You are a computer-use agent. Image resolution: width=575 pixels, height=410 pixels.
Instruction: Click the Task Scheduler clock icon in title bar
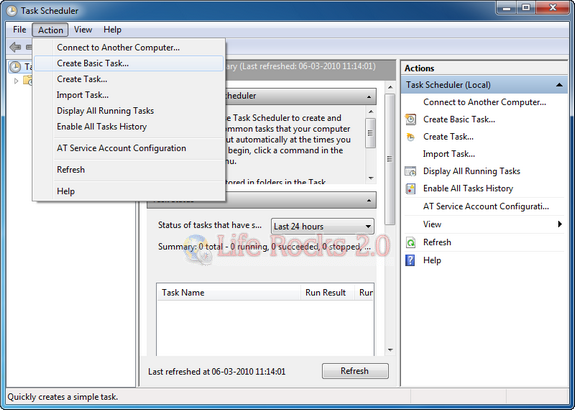point(11,11)
